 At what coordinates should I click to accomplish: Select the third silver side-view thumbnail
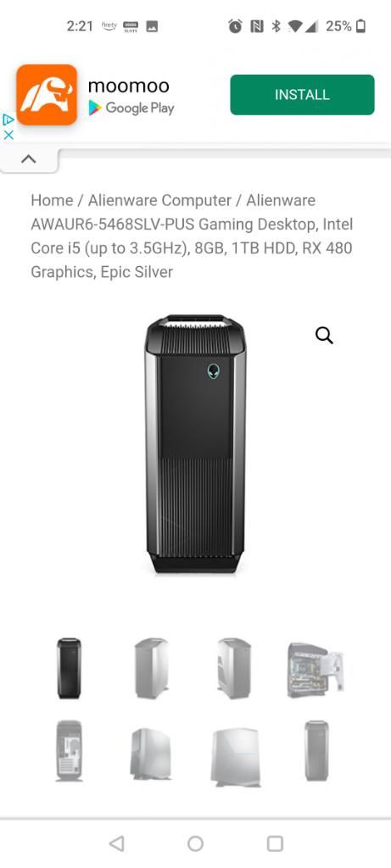234,668
